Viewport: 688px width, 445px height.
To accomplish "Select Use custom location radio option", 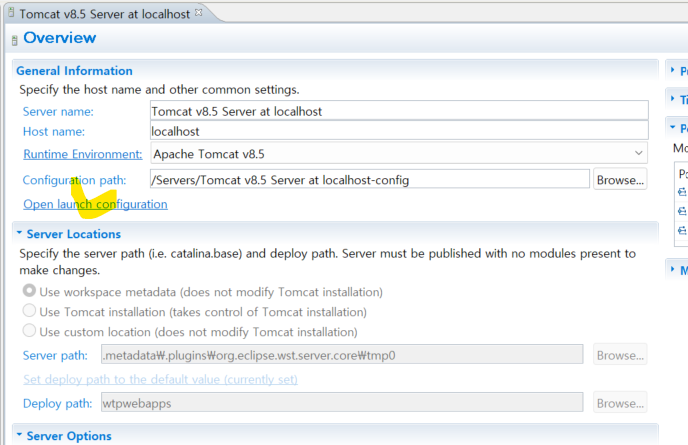I will point(29,330).
